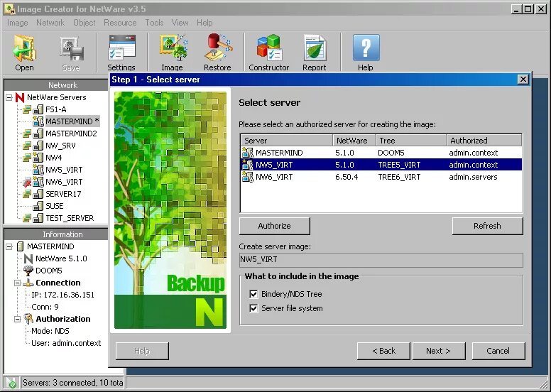
Task: Select TEST_SERVER in Network tree
Action: click(70, 218)
